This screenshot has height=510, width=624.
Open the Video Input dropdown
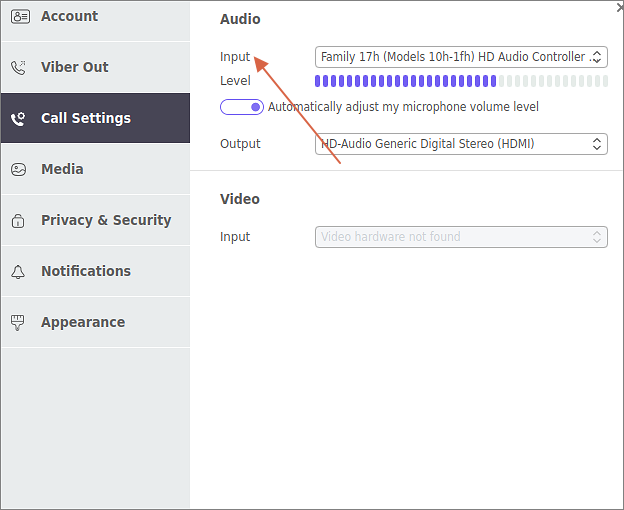461,237
